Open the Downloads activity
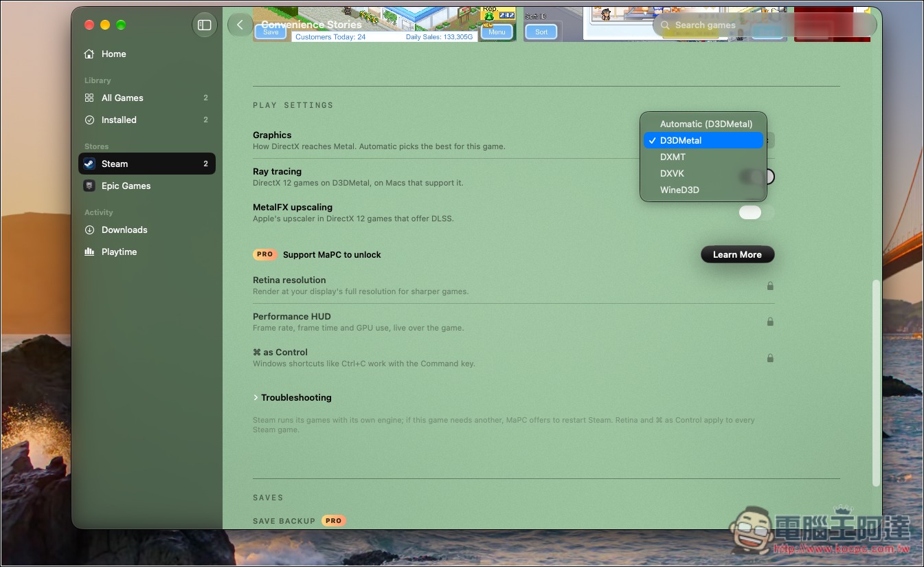The width and height of the screenshot is (924, 567). (x=147, y=230)
